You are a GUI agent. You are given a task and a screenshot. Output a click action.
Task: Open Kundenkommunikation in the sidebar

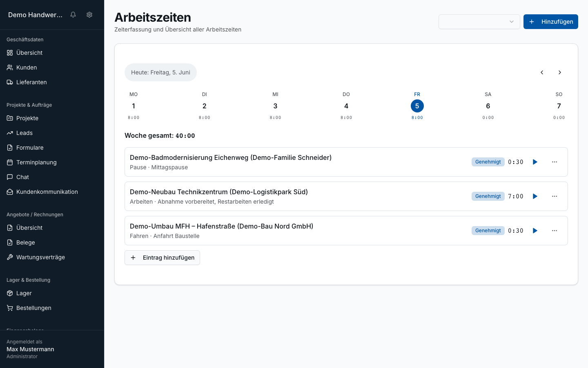point(52,192)
